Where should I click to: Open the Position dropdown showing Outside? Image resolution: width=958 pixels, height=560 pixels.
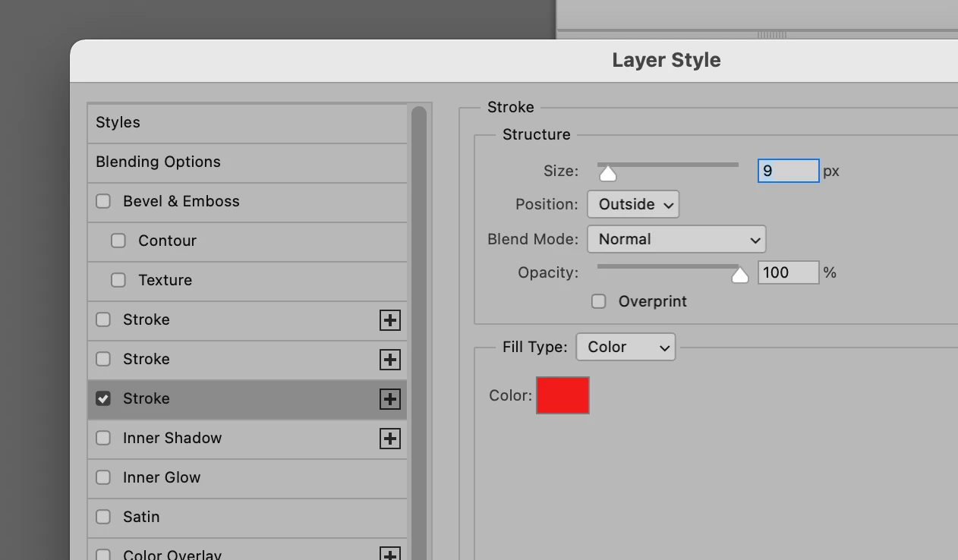633,204
